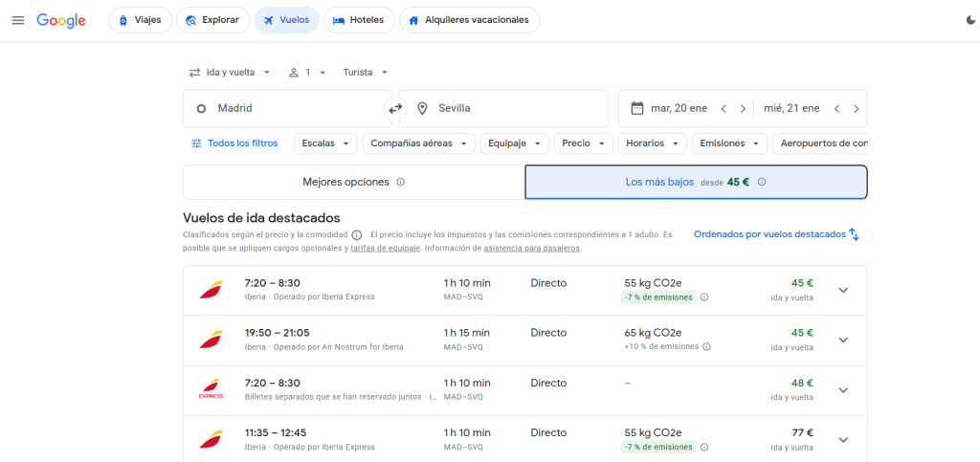Open Todos los filtros panel
Image resolution: width=980 pixels, height=462 pixels.
pos(234,143)
